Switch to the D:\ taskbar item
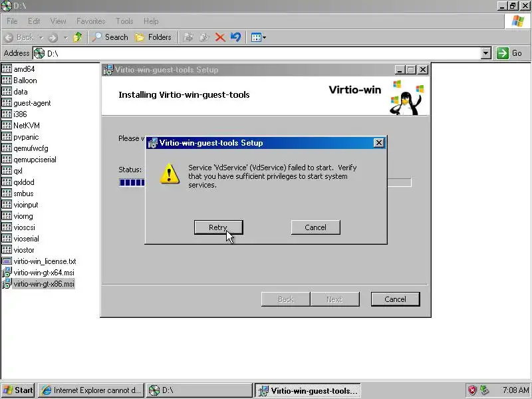Image resolution: width=532 pixels, height=399 pixels. tap(199, 390)
